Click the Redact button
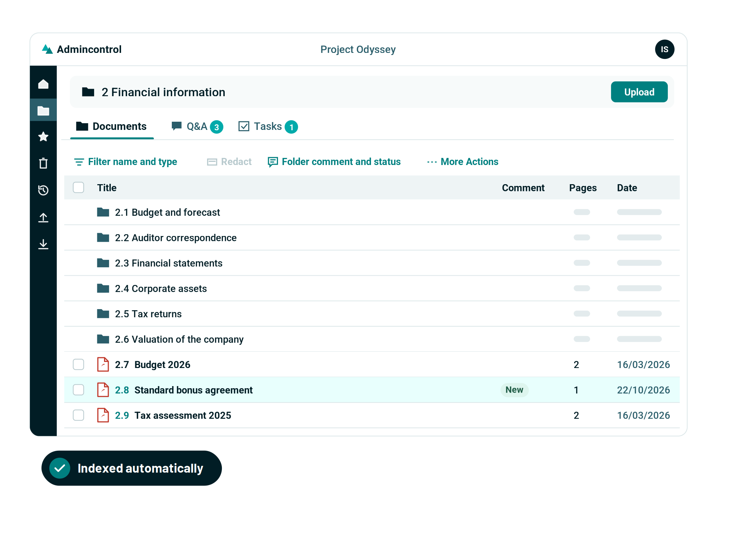This screenshot has width=747, height=560. point(229,162)
